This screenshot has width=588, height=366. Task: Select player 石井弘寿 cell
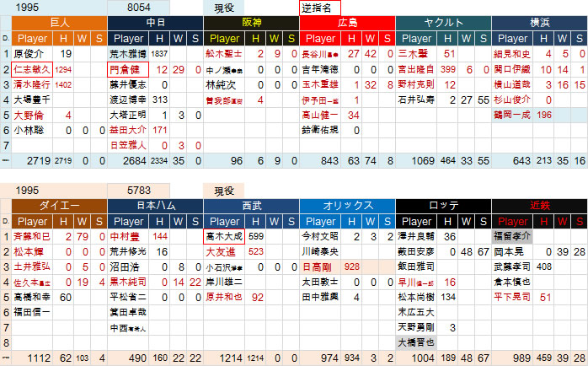pyautogui.click(x=416, y=100)
